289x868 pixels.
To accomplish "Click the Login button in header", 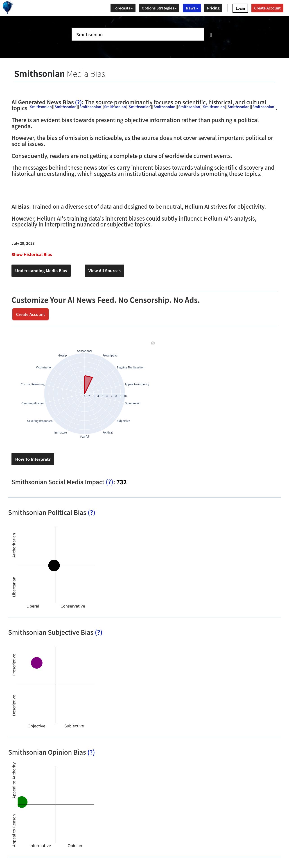I will coord(240,8).
